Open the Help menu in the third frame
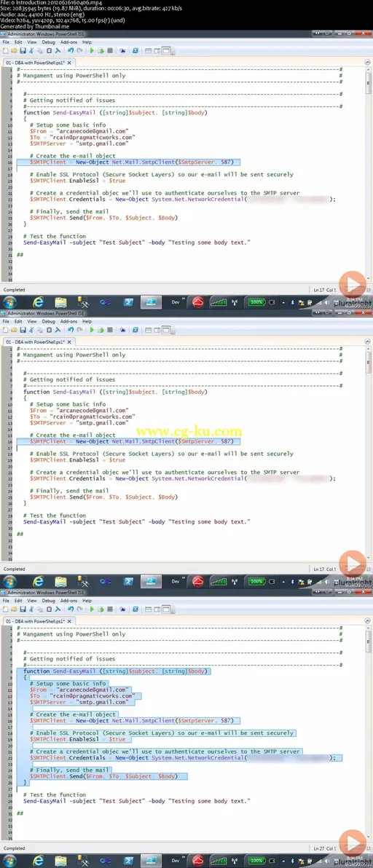 tap(87, 600)
